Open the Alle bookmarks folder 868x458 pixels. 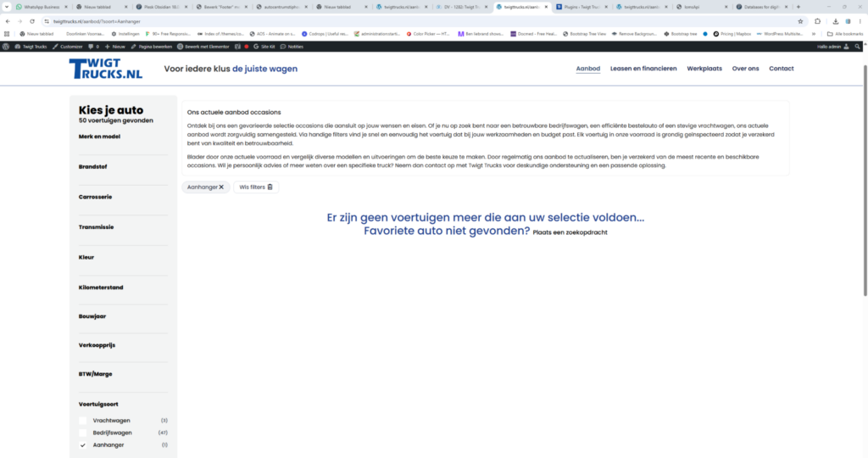point(845,34)
